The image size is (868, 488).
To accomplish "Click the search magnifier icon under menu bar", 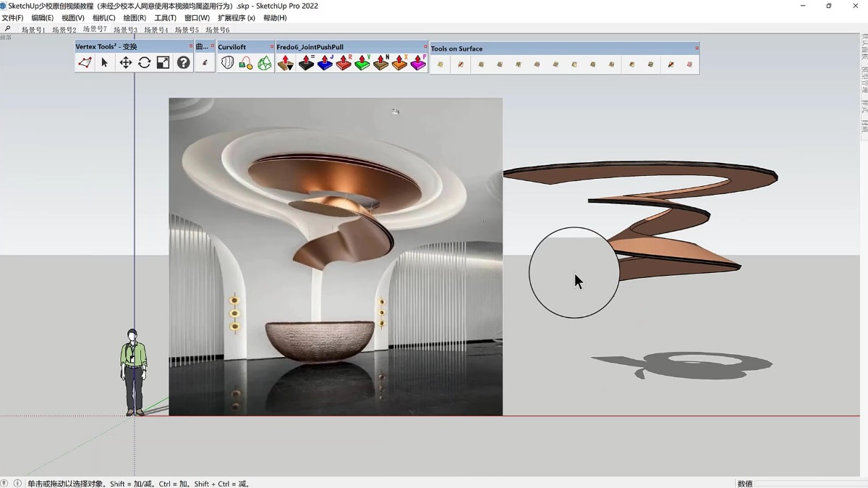I will pos(7,29).
